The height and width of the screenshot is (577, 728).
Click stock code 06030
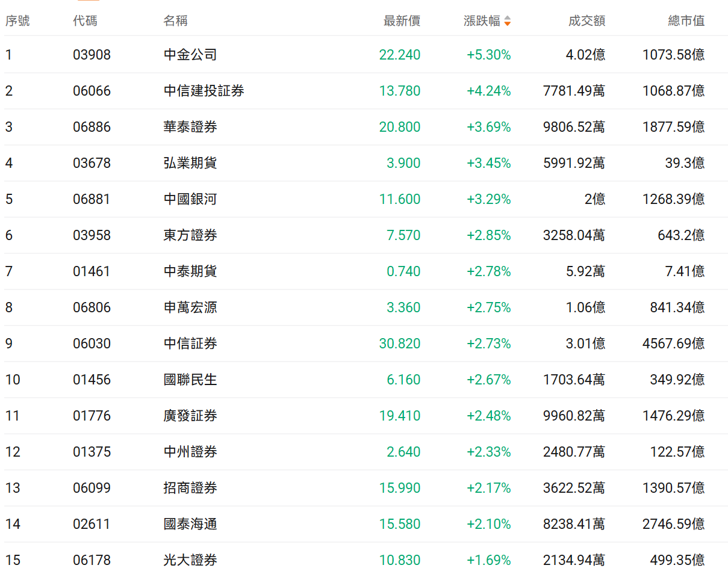pyautogui.click(x=92, y=344)
